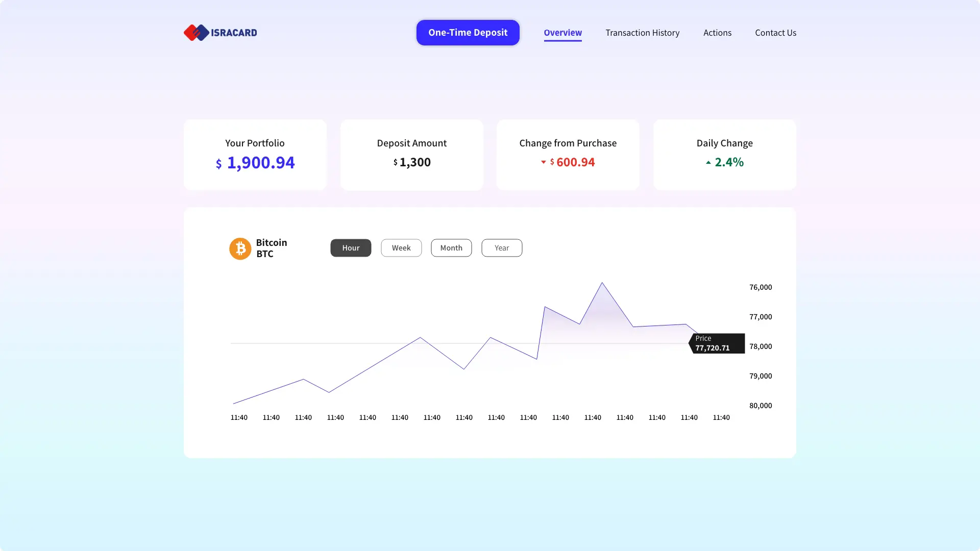Click the green up arrow beside 2.4%
980x551 pixels.
coord(708,162)
